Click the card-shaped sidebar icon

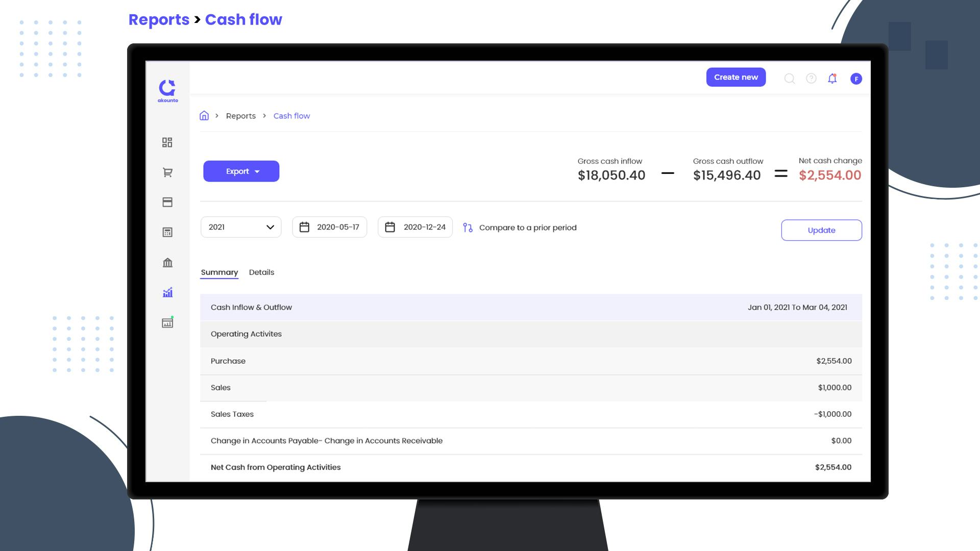[167, 203]
